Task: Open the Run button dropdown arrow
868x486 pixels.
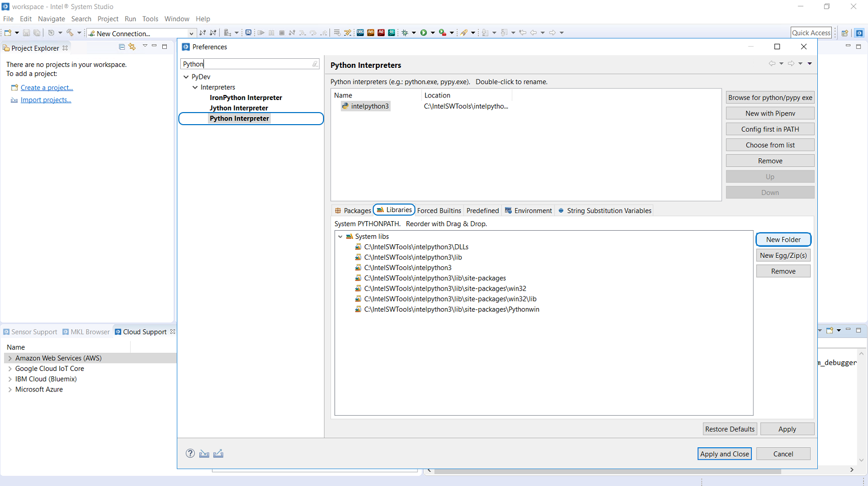Action: 432,33
